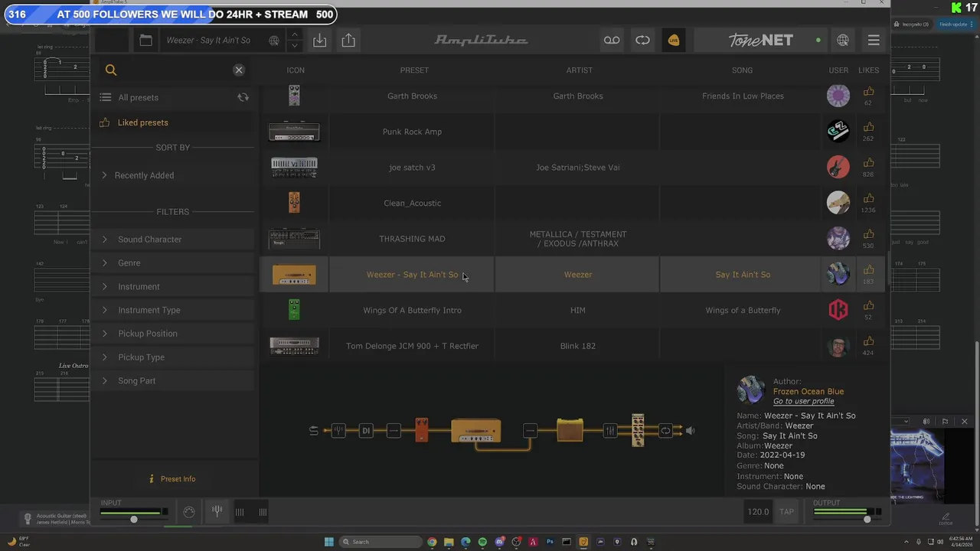The image size is (980, 551).
Task: Click the loop block near chain output
Action: coord(665,431)
